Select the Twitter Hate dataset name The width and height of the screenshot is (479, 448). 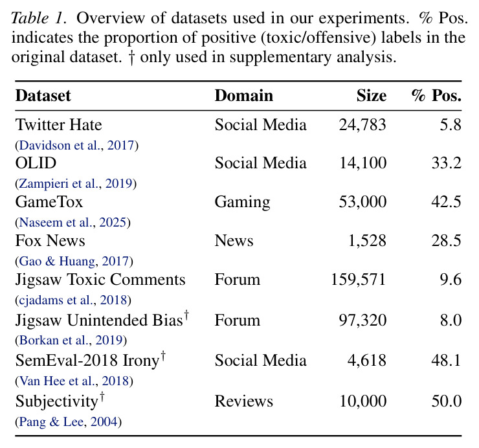coord(59,125)
